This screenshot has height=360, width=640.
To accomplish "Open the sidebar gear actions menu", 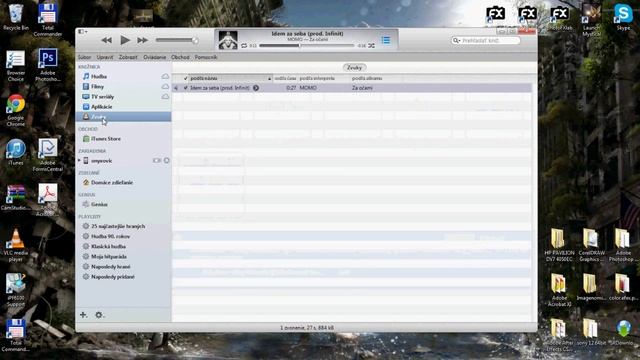I will (x=99, y=315).
